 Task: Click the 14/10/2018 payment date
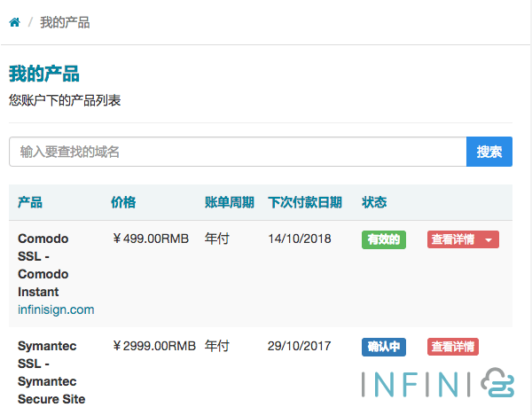[300, 239]
